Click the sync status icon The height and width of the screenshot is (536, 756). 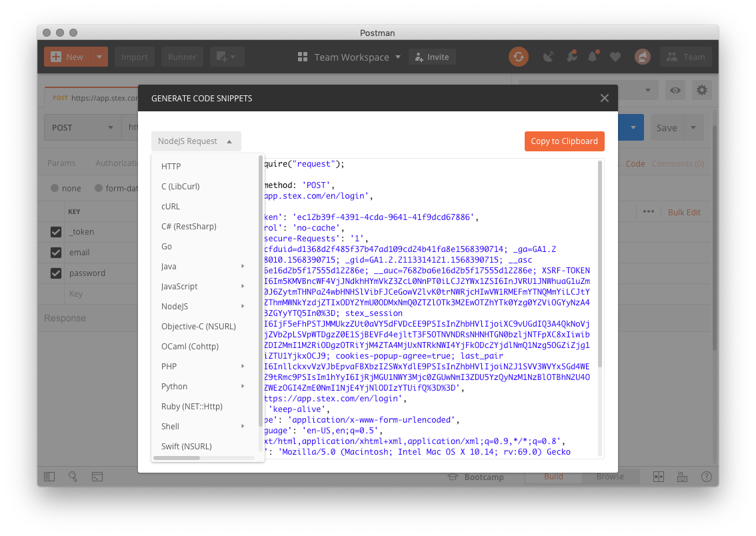pos(518,57)
